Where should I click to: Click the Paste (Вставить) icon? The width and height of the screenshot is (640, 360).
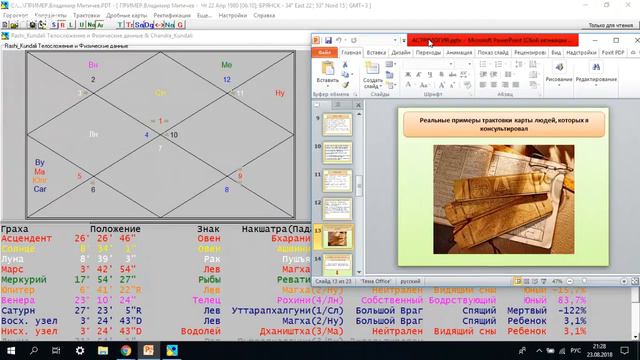tap(327, 69)
